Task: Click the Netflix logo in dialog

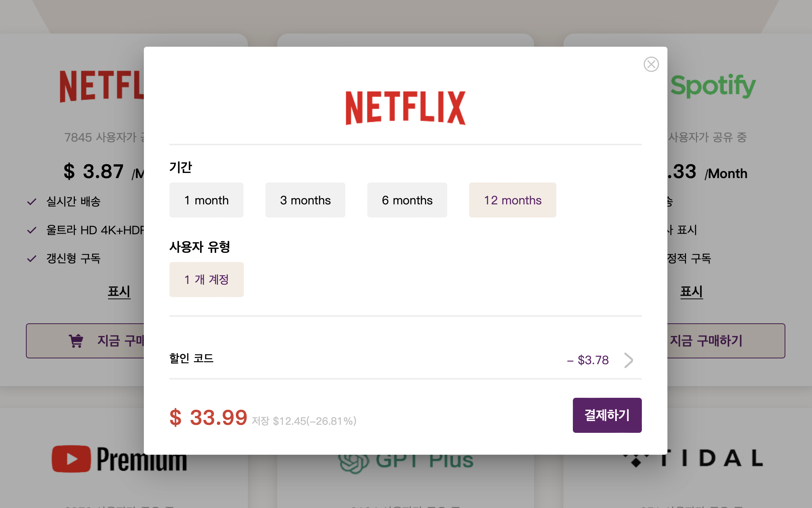Action: point(405,108)
